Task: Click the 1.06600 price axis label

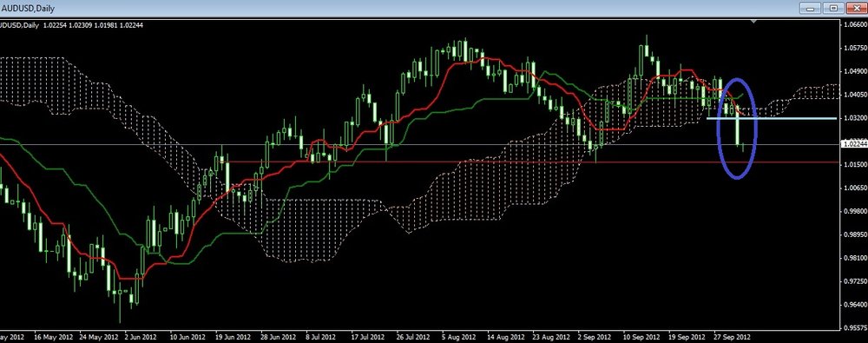Action: [x=855, y=24]
